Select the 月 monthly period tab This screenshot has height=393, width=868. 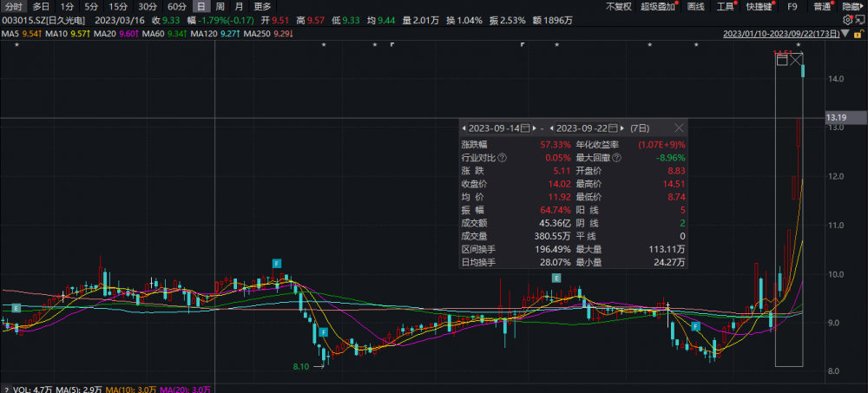239,7
